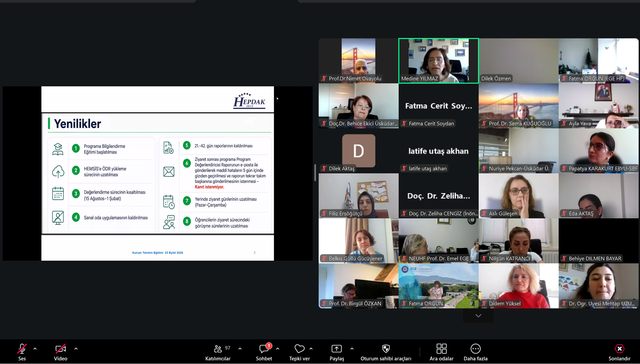Unmute microphone with the Ses button
This screenshot has height=364, width=640.
pyautogui.click(x=22, y=352)
